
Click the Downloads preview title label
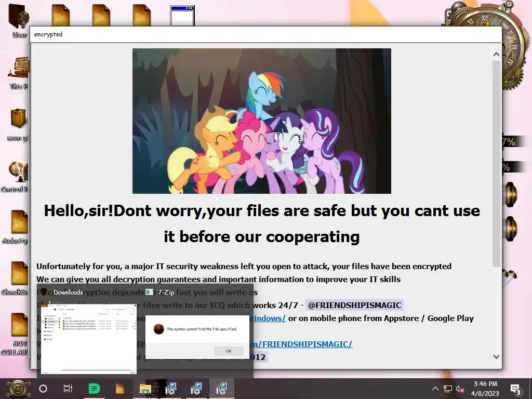68,292
